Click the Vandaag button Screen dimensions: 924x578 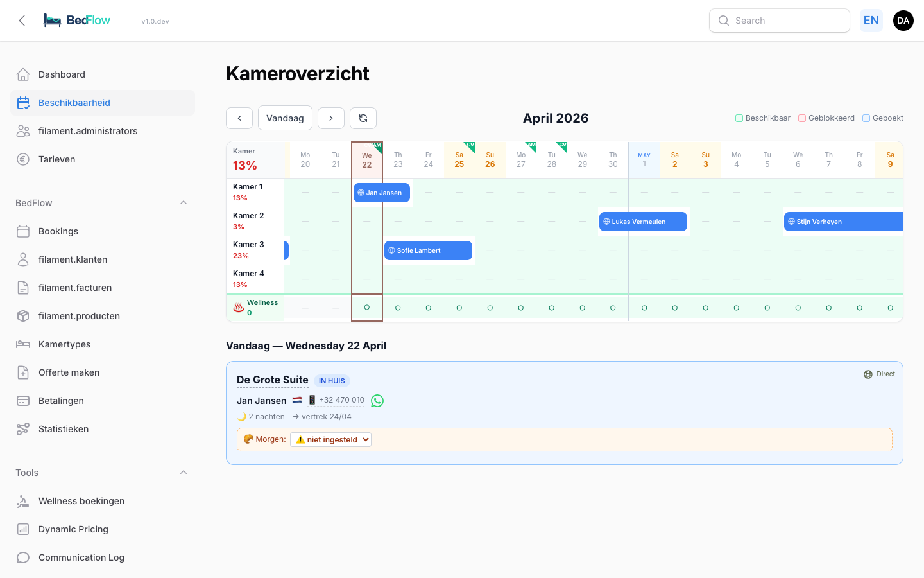tap(285, 118)
